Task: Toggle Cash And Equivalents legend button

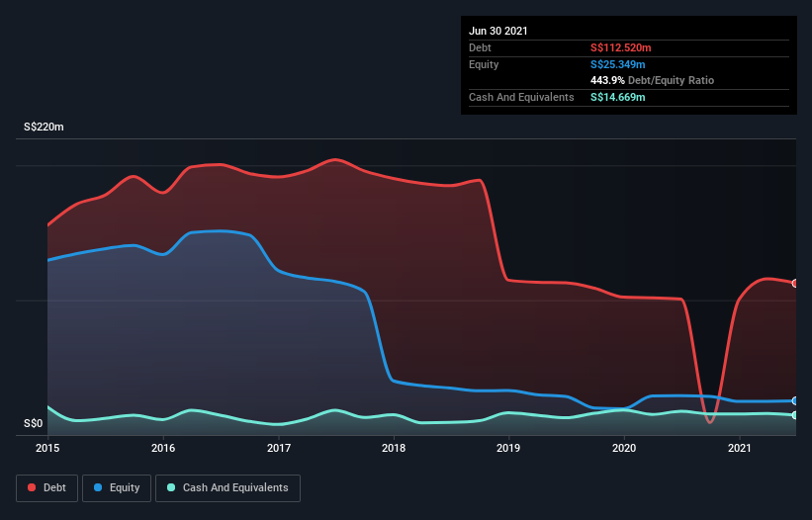Action: click(227, 488)
